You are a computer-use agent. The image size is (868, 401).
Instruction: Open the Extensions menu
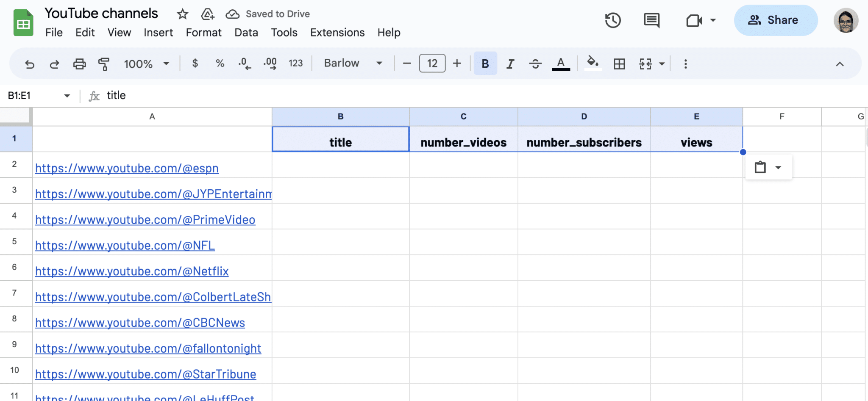(x=337, y=33)
